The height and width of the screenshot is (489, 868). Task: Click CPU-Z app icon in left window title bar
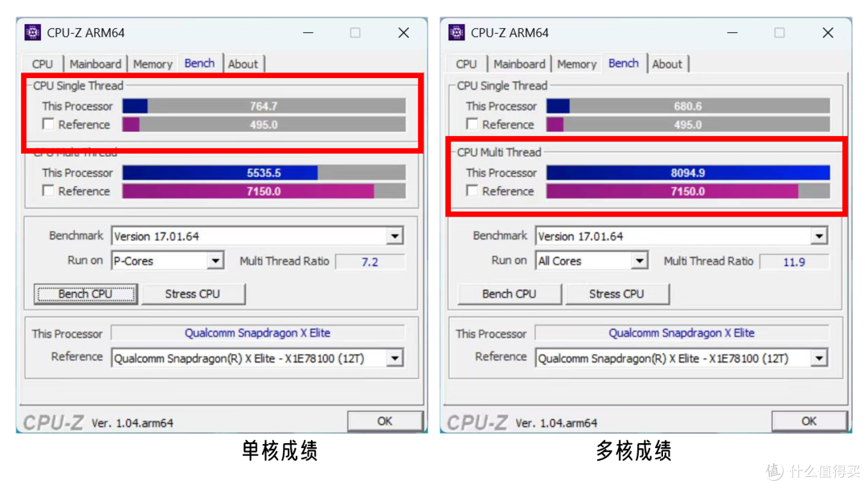[33, 33]
